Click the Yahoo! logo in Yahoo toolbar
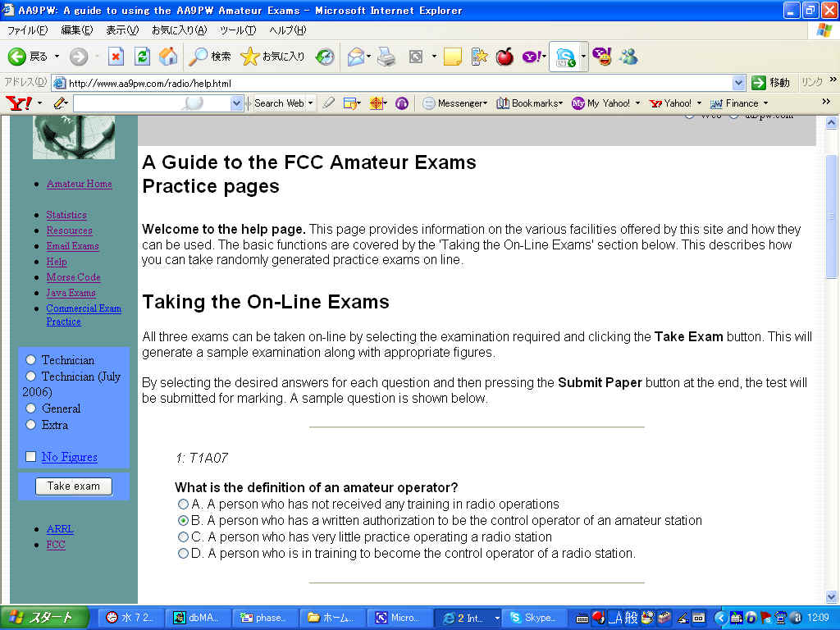This screenshot has height=630, width=840. click(x=18, y=103)
